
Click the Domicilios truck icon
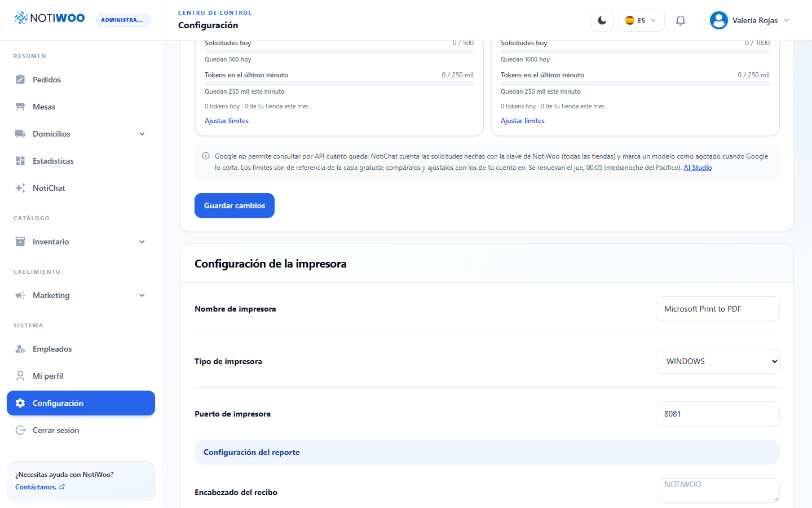coord(20,134)
